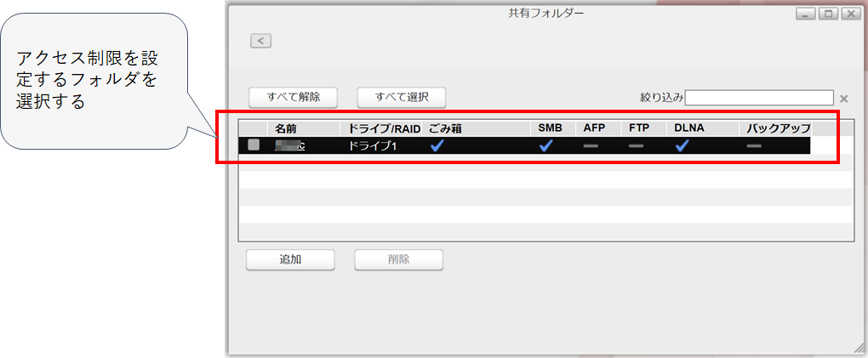Click the FTP dash in the folder row

click(637, 146)
